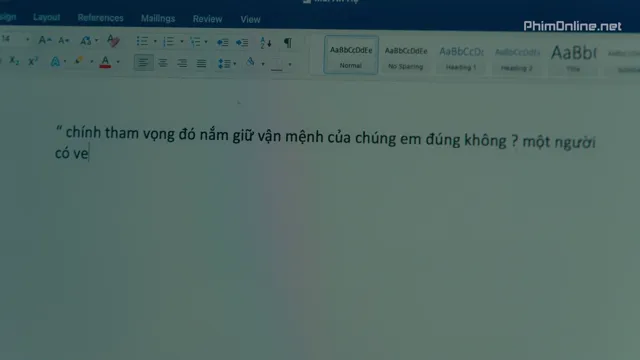Toggle align left
640x360 pixels.
tap(143, 62)
